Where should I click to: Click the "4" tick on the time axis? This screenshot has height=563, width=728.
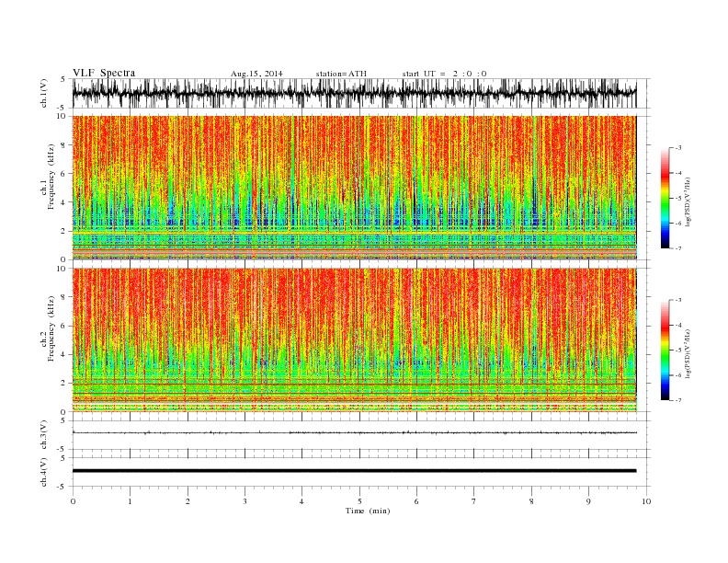tap(301, 501)
